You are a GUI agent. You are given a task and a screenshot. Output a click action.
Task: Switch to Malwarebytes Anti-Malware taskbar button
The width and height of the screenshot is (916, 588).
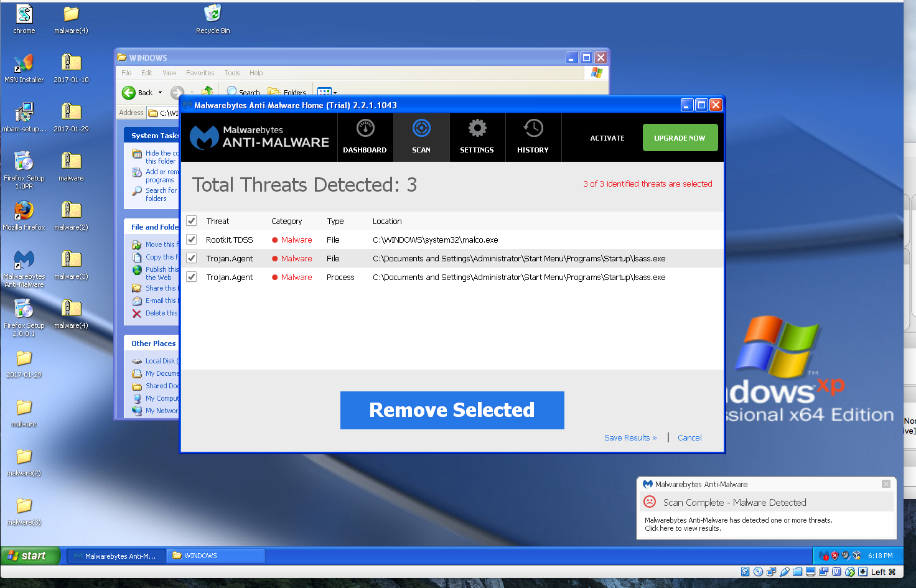(x=116, y=556)
